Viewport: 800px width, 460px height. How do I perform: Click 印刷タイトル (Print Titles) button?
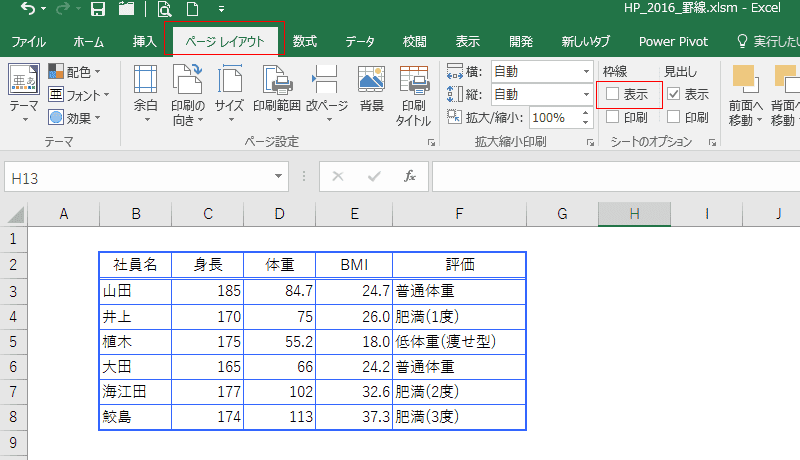(x=414, y=96)
